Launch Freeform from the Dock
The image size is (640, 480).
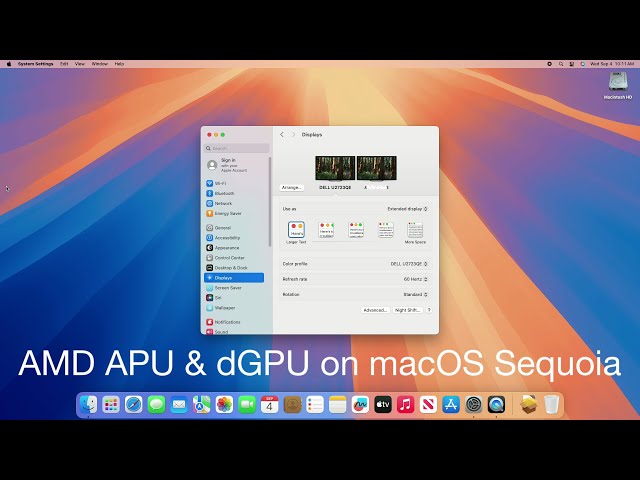360,404
